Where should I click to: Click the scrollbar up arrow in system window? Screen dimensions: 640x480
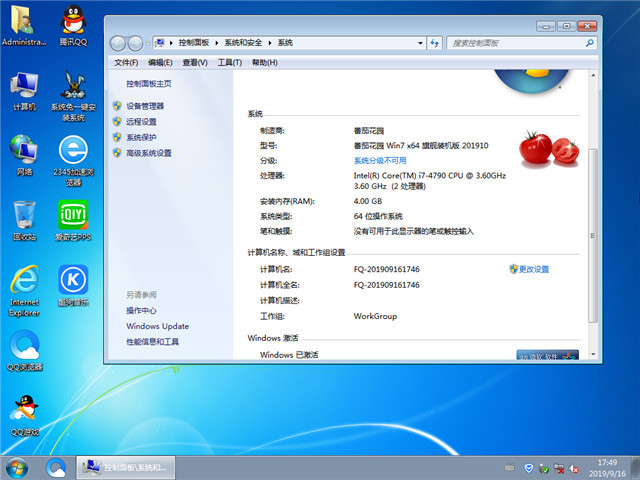[x=593, y=76]
